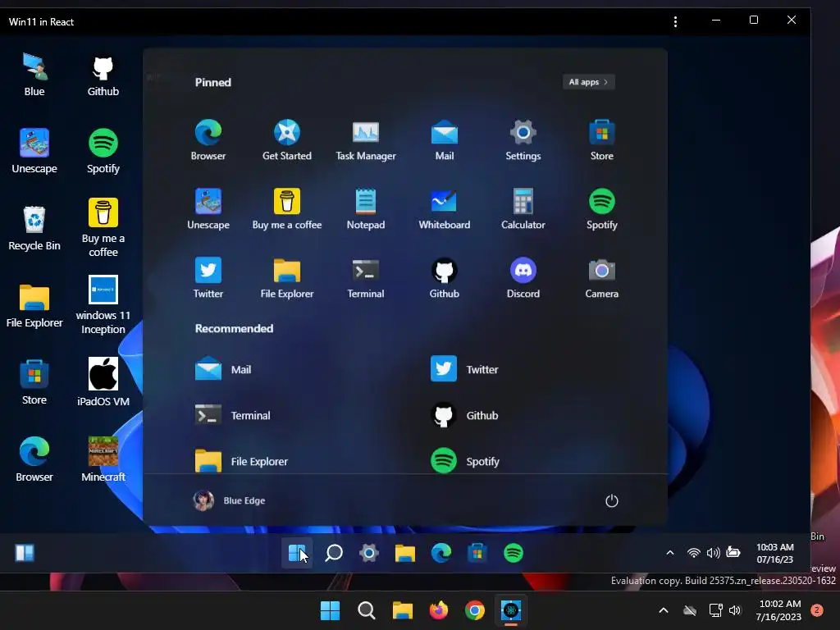
Task: Open Terminal under Recommended
Action: pyautogui.click(x=232, y=415)
